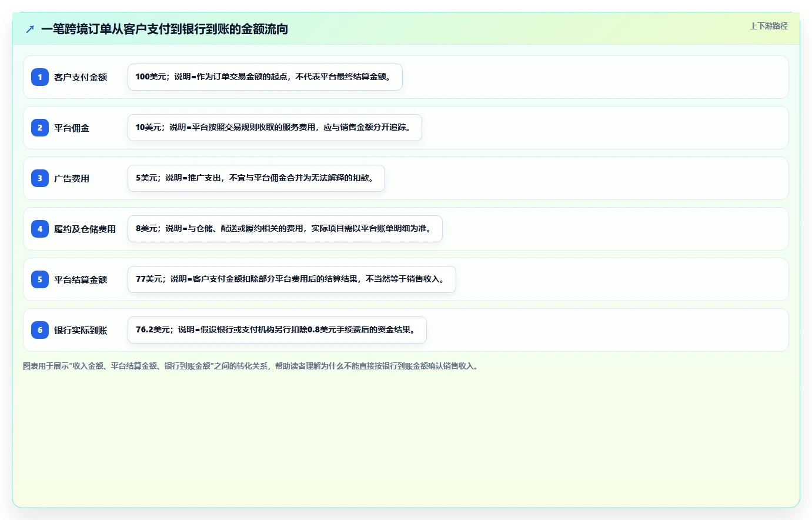The height and width of the screenshot is (520, 812).
Task: Click the 平台结算金额 label
Action: pos(81,279)
